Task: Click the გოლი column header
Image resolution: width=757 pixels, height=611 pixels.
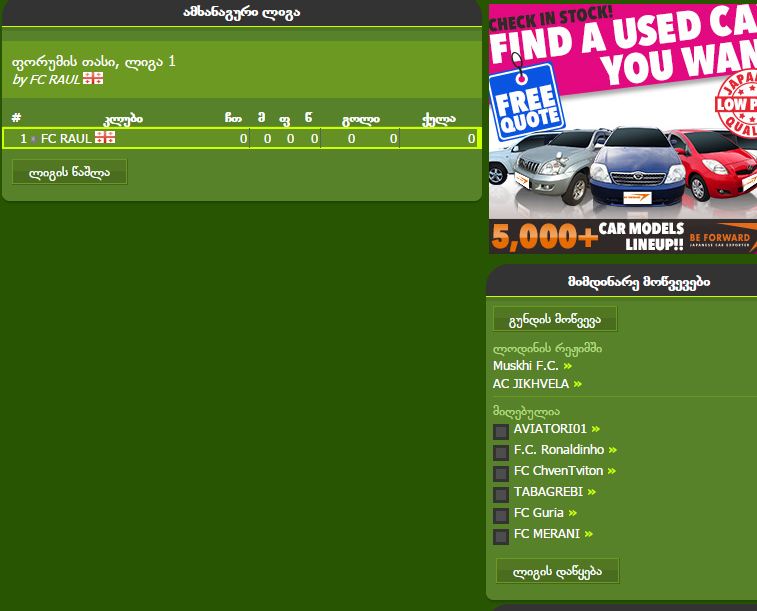Action: [x=361, y=119]
